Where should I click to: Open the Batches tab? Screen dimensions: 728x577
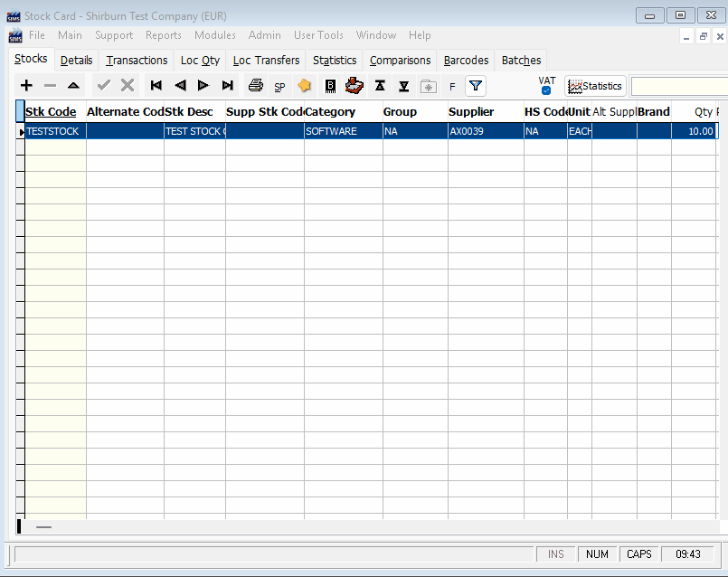pyautogui.click(x=521, y=61)
